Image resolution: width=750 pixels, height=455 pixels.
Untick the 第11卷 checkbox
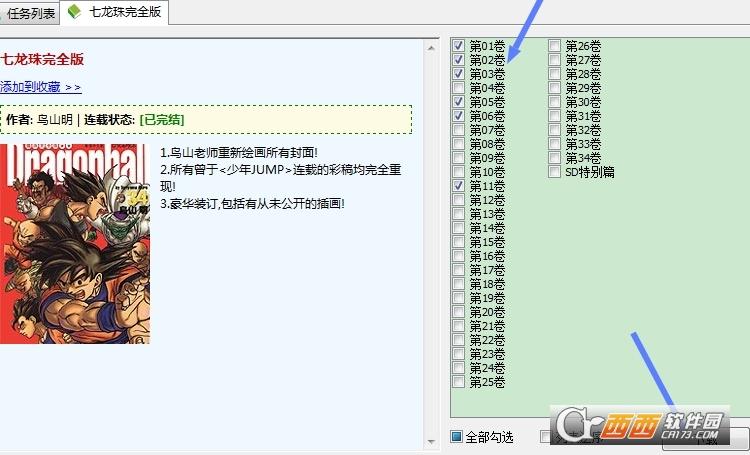pyautogui.click(x=458, y=185)
